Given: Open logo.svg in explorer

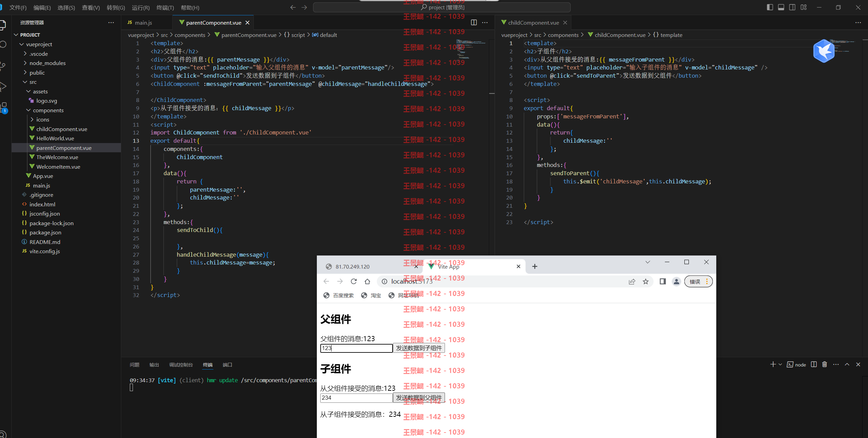Looking at the screenshot, I should pos(47,101).
